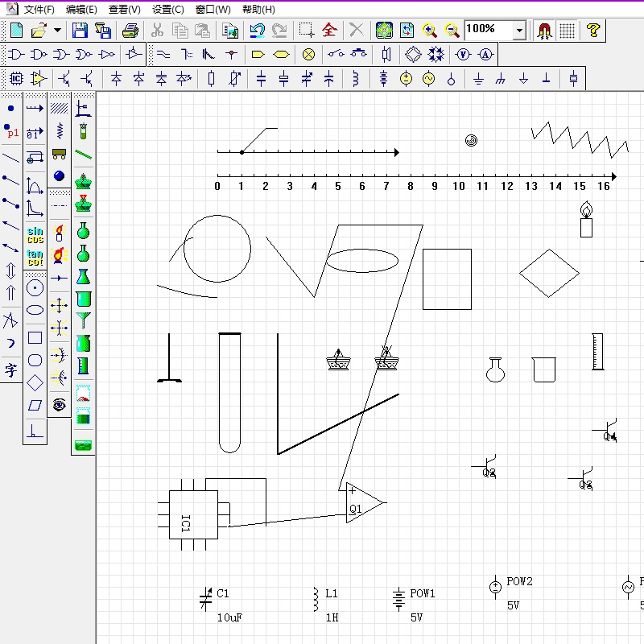Create a new blank document
Screen dimensions: 644x644
pos(17,31)
